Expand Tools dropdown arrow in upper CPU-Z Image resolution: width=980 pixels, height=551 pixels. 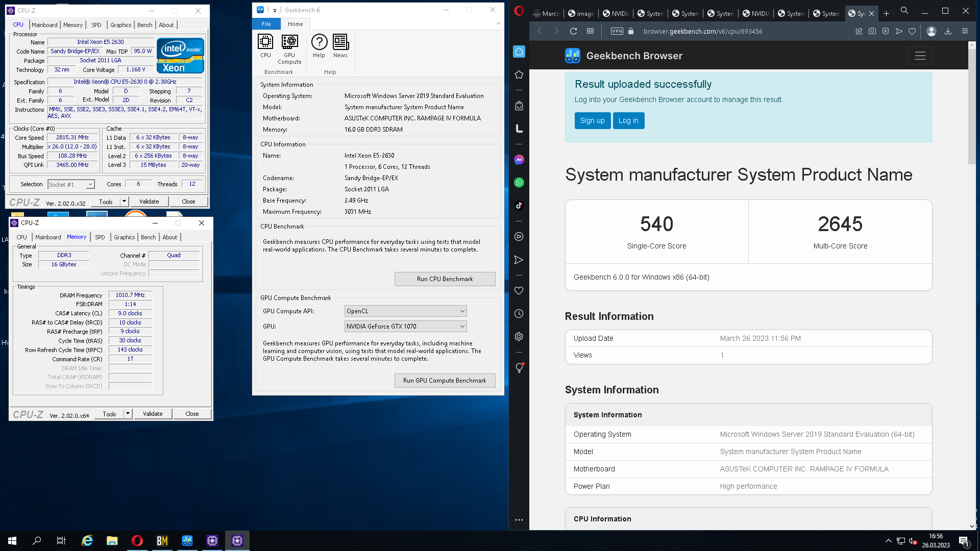[124, 202]
